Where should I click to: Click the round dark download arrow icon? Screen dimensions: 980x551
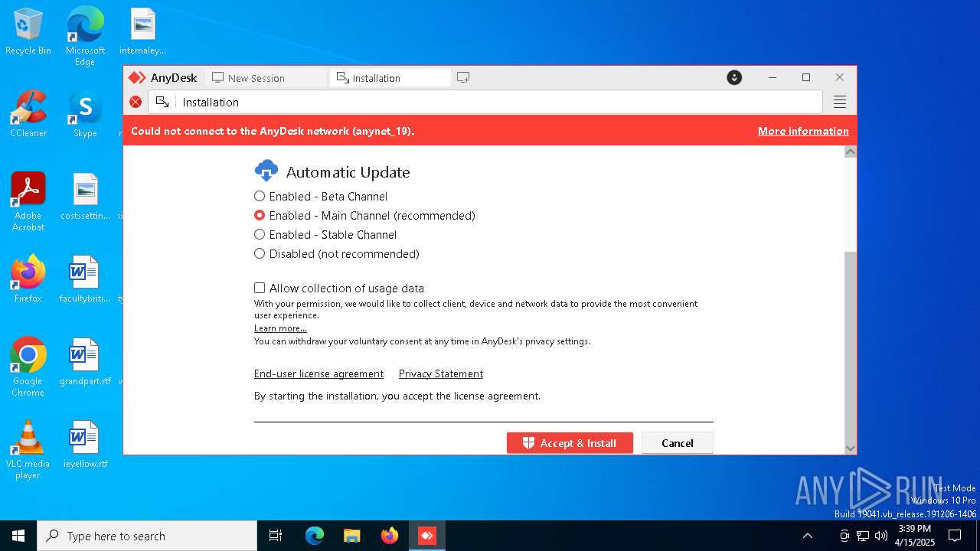click(x=734, y=77)
